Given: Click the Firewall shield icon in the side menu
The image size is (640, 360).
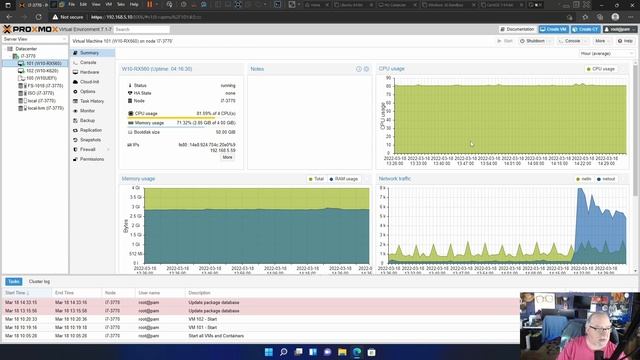Looking at the screenshot, I should point(75,149).
